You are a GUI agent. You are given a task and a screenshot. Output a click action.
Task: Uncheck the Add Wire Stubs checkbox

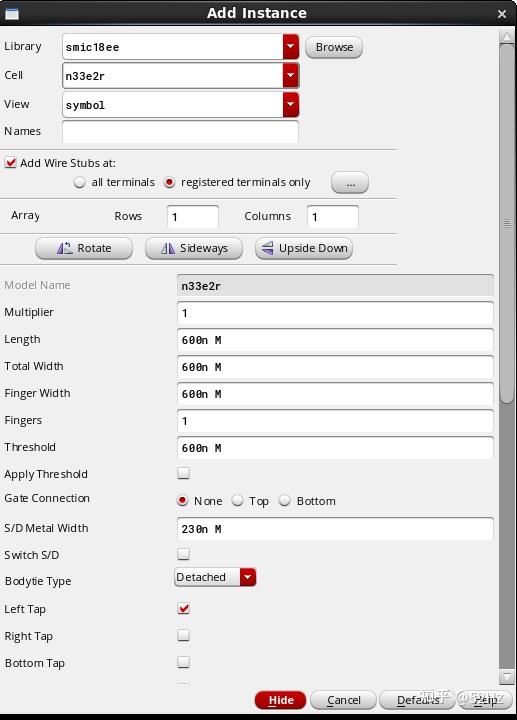point(11,163)
